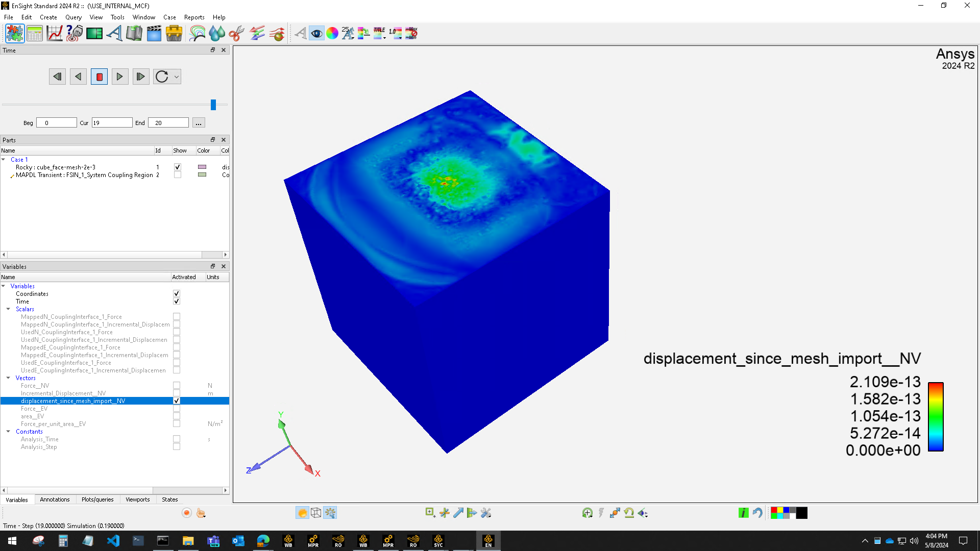Enable MappedN_CouplingInterface_1_Force scalar

176,316
